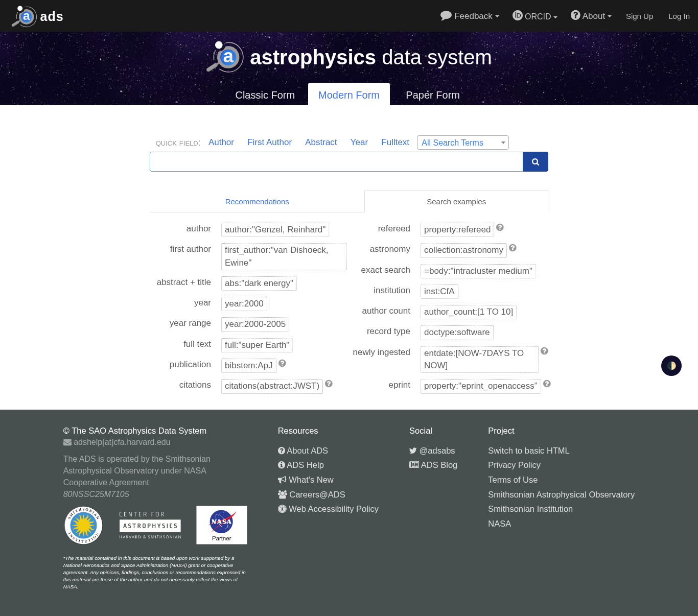Image resolution: width=698 pixels, height=616 pixels.
Task: Use the property:refereed example
Action: pos(457,230)
